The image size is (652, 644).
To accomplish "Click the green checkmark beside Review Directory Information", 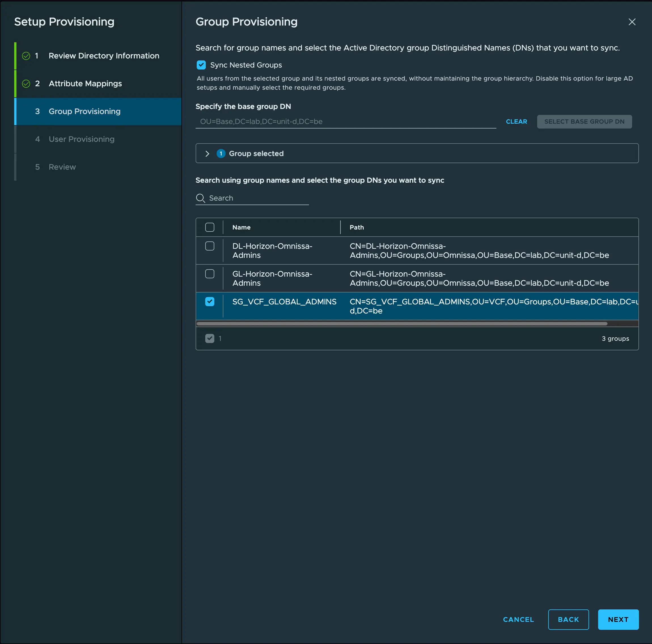I will coord(26,56).
